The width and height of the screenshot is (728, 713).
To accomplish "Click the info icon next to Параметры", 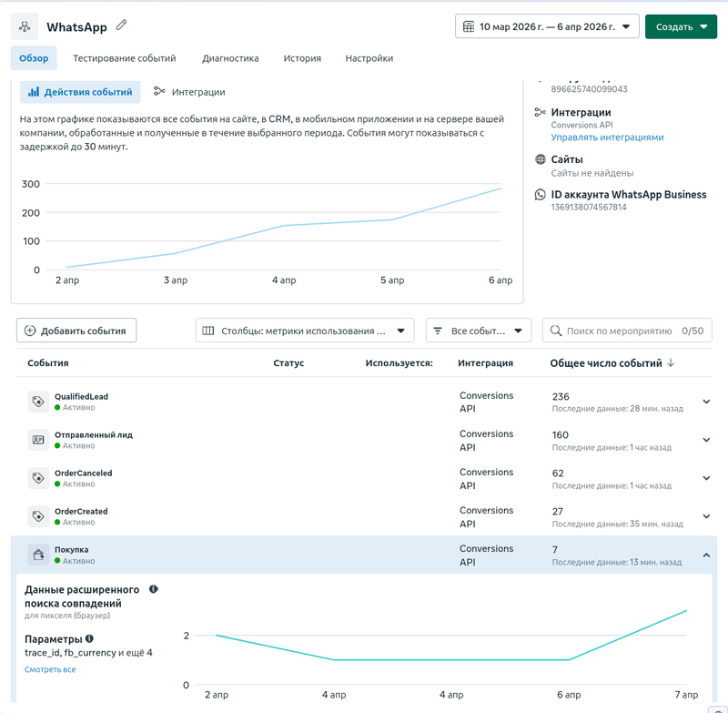I will (89, 638).
